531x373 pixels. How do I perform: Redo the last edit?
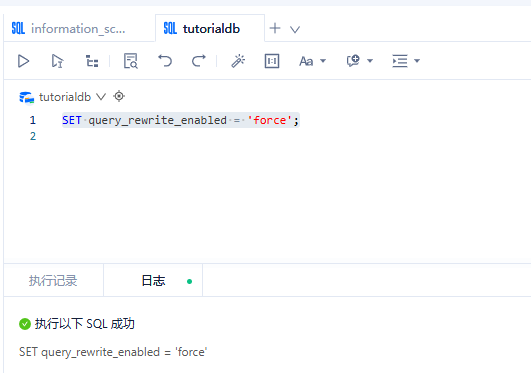[199, 61]
